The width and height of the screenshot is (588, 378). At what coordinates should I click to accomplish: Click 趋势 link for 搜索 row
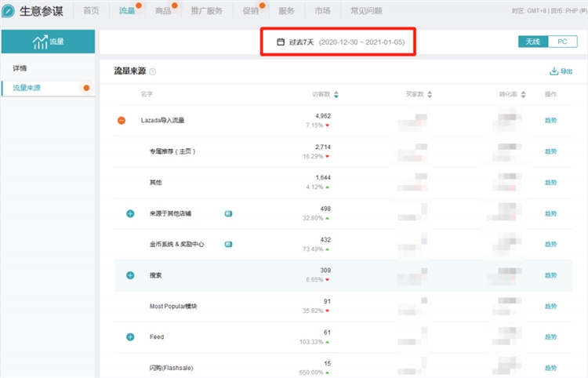pos(550,275)
